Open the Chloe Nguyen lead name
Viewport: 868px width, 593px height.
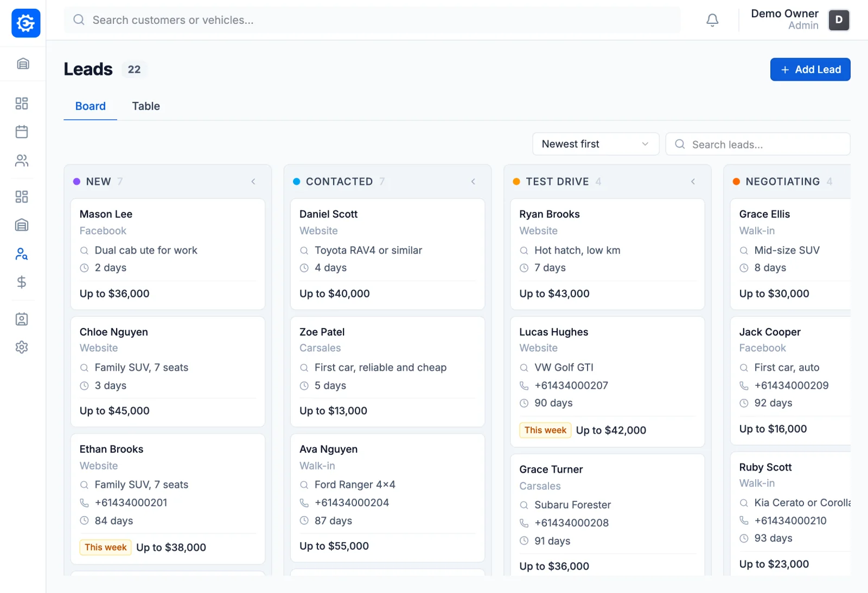click(114, 332)
